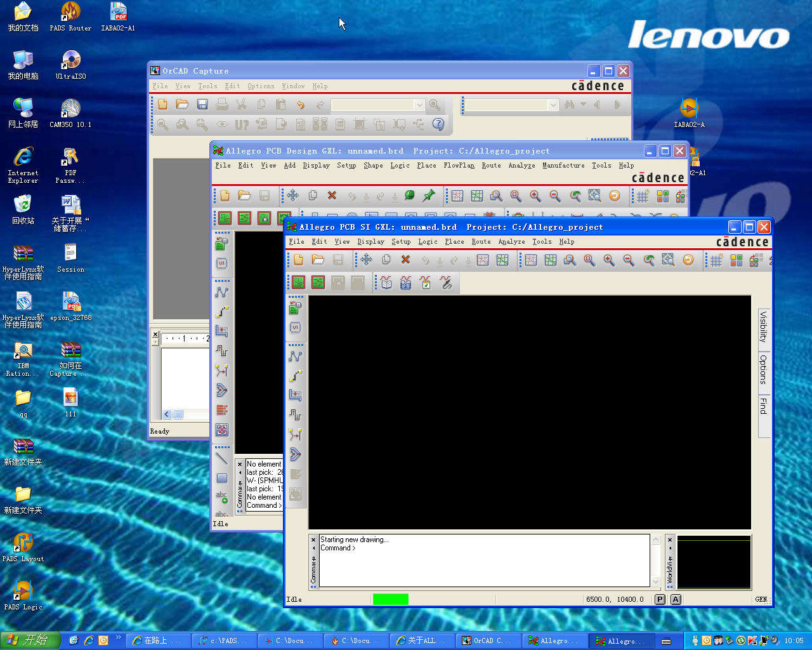Click the WorldView thumbnail window

pos(714,562)
